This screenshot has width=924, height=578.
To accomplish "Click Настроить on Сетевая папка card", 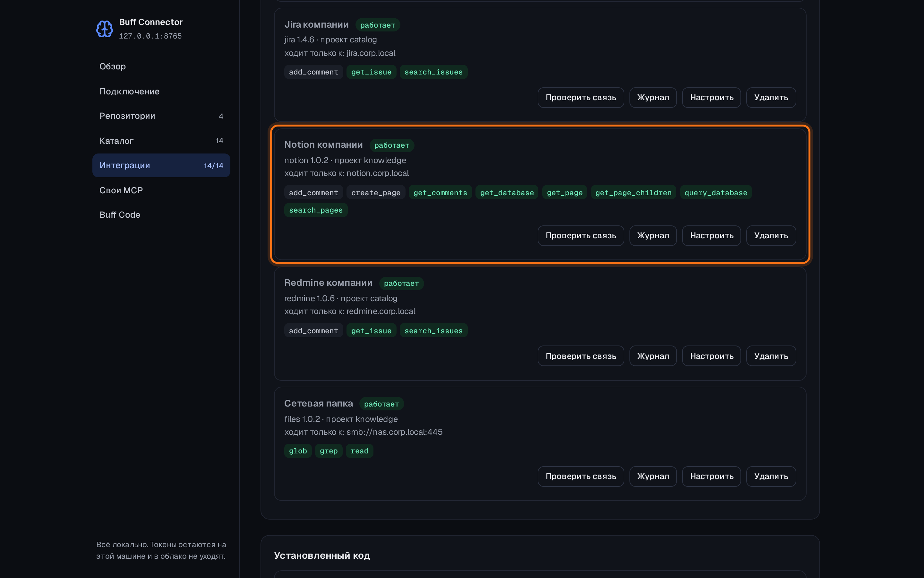I will coord(711,476).
